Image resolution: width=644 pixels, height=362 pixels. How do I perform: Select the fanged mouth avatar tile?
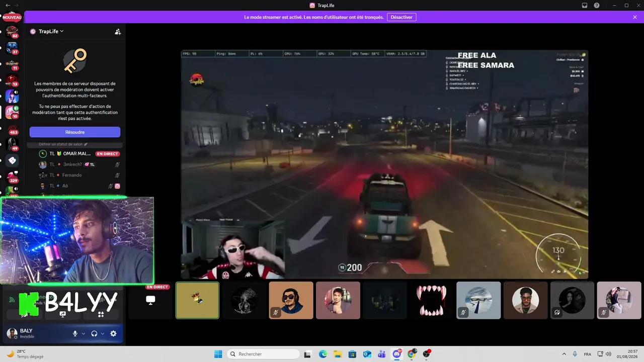pos(432,300)
